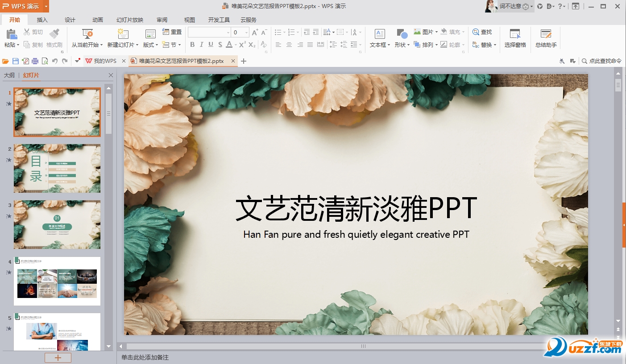The height and width of the screenshot is (364, 626).
Task: Open the View (视图) ribbon tab
Action: pos(190,20)
